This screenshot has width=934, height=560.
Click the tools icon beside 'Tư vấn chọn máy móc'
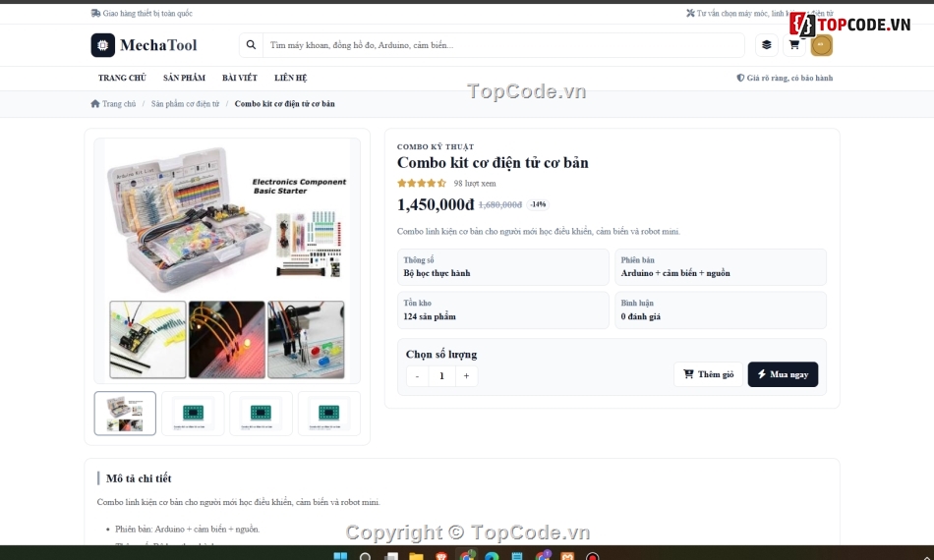[x=690, y=13]
